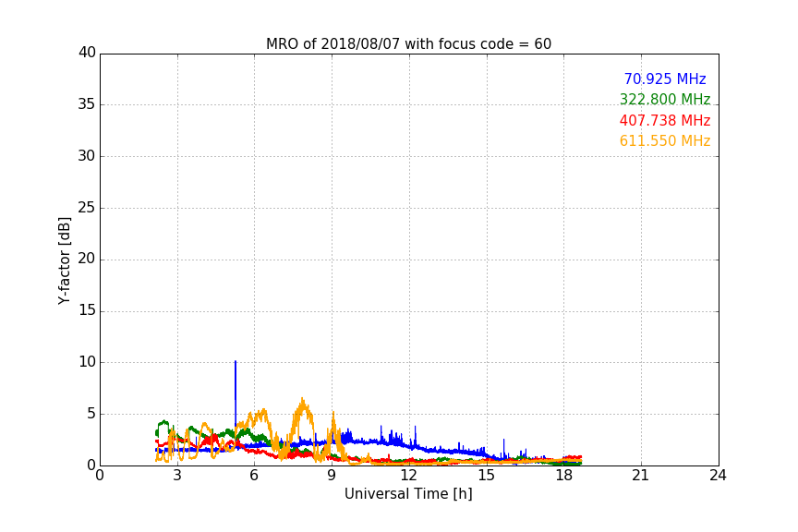Click the y-axis tick label '30'
Screen dimensions: 798x532
point(87,156)
